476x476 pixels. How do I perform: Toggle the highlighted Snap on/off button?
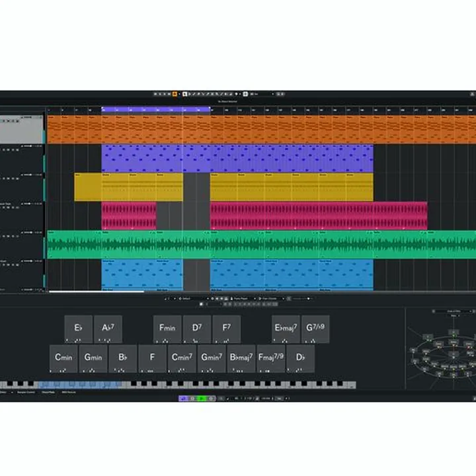click(x=245, y=94)
